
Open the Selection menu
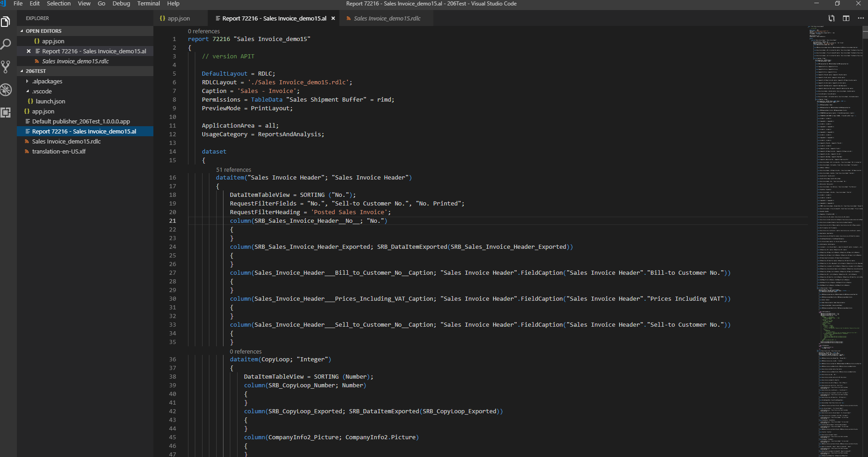point(59,4)
